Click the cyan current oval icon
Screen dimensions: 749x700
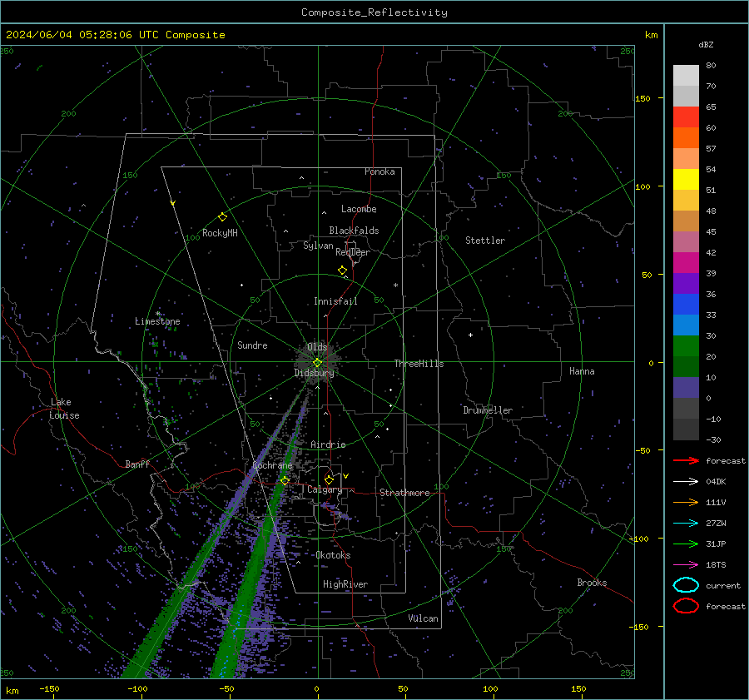pos(686,585)
